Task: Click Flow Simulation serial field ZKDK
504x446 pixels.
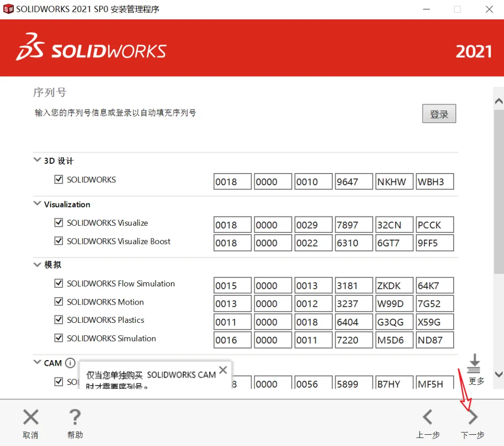Action: (394, 286)
